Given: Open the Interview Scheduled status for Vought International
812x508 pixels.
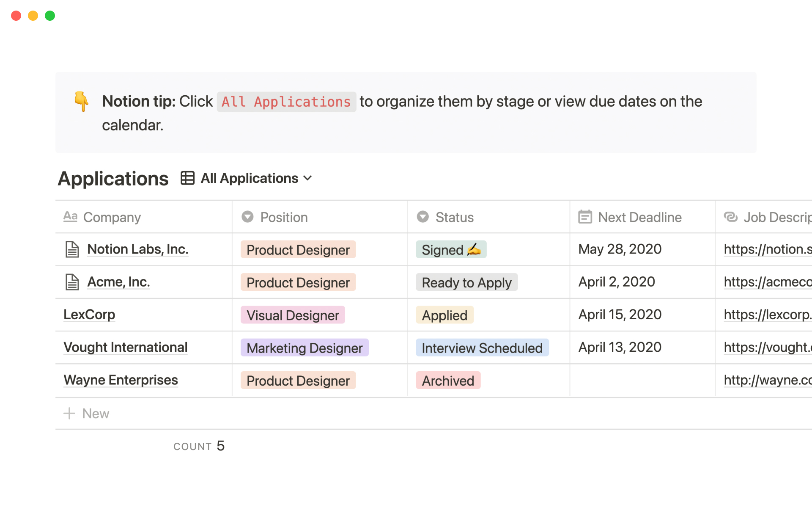Looking at the screenshot, I should tap(482, 348).
